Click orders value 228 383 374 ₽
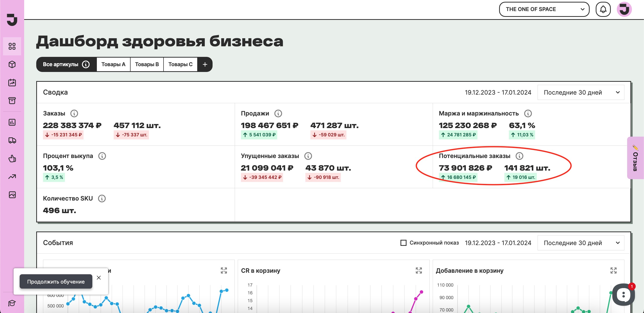Image resolution: width=644 pixels, height=313 pixels. tap(72, 125)
